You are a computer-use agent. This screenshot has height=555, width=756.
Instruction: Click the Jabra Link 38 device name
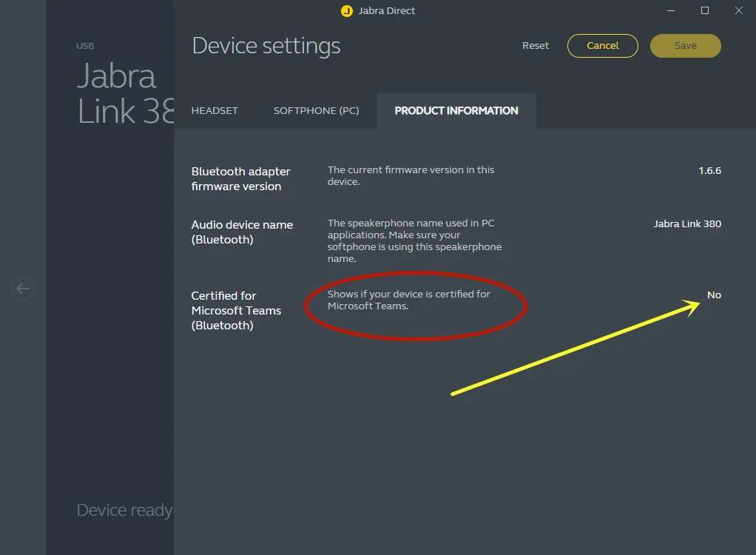tap(118, 94)
